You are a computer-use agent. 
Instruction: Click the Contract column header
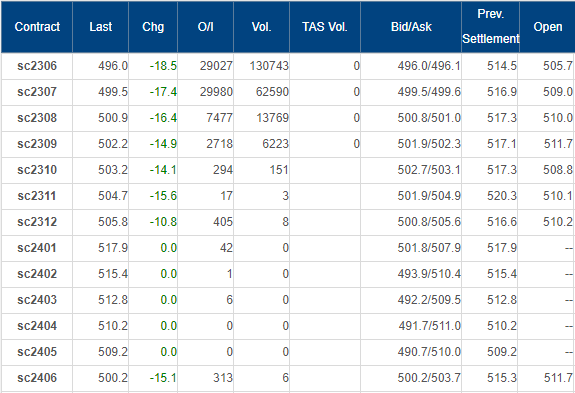[x=37, y=27]
